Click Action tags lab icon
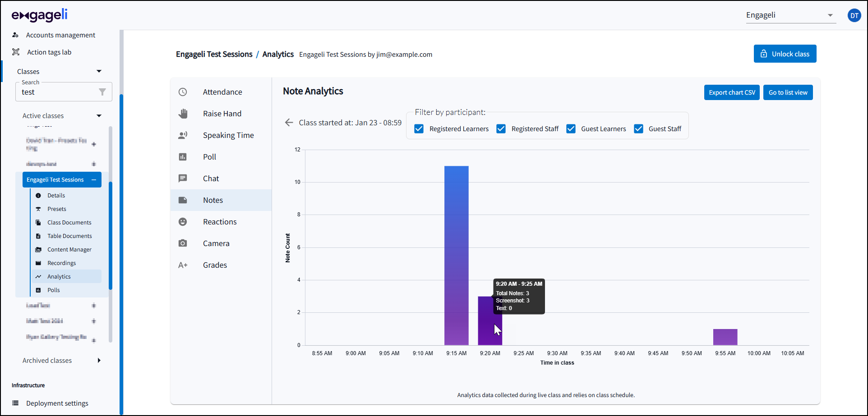 pos(16,52)
